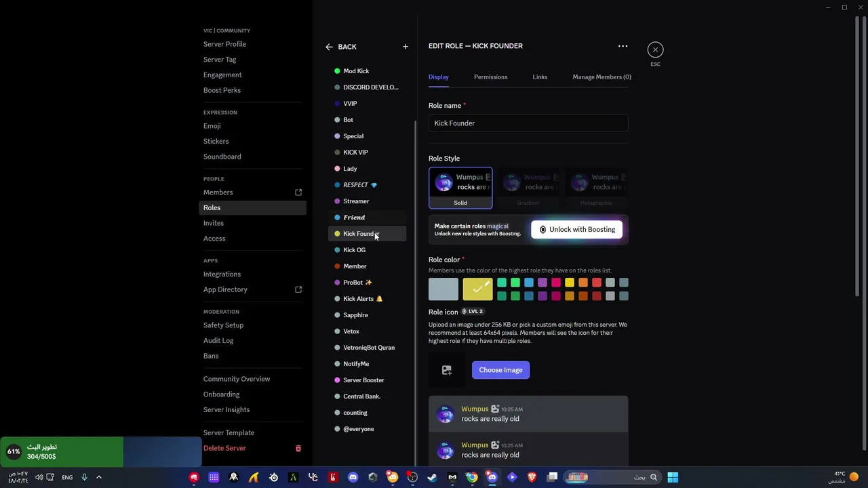This screenshot has width=868, height=488.
Task: Click the trash icon next to Delete Server
Action: pyautogui.click(x=298, y=448)
